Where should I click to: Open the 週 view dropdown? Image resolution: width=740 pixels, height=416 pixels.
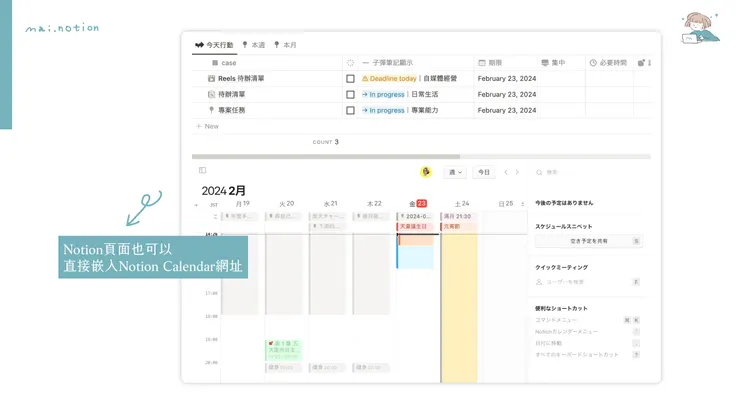point(455,172)
